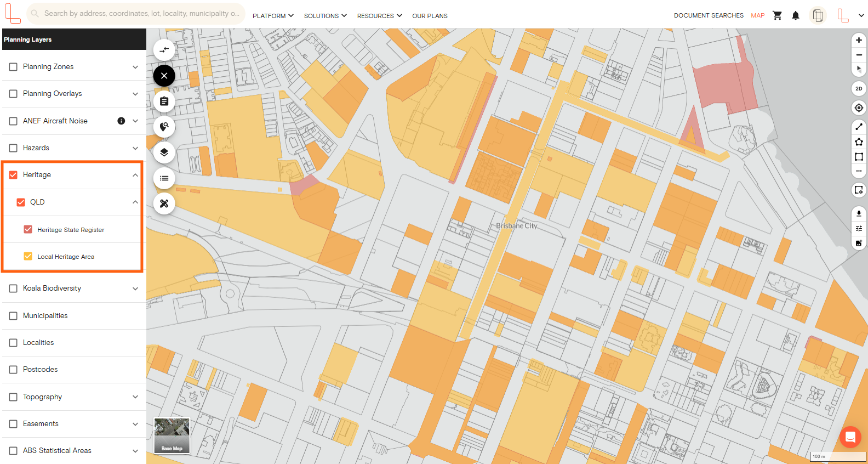The height and width of the screenshot is (464, 868).
Task: Collapse the side panel with arrows button
Action: pos(164,50)
